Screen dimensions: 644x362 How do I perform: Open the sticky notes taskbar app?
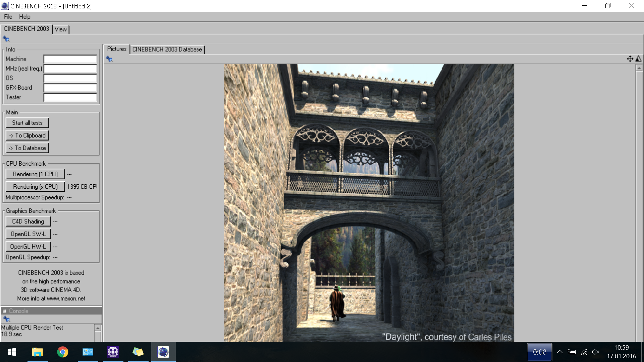click(x=138, y=352)
